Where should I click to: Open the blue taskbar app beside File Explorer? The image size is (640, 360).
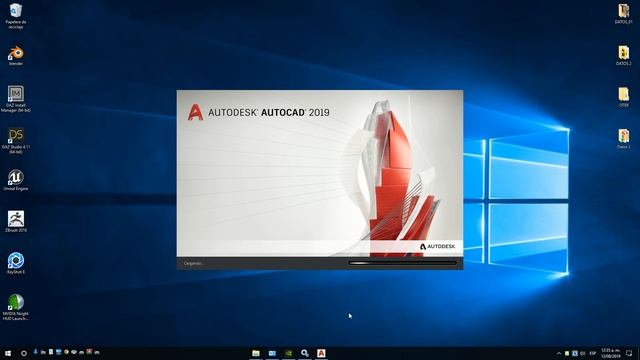click(x=272, y=353)
